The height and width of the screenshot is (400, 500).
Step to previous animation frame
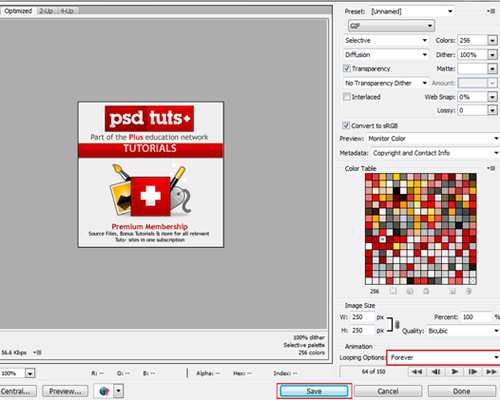[436, 372]
